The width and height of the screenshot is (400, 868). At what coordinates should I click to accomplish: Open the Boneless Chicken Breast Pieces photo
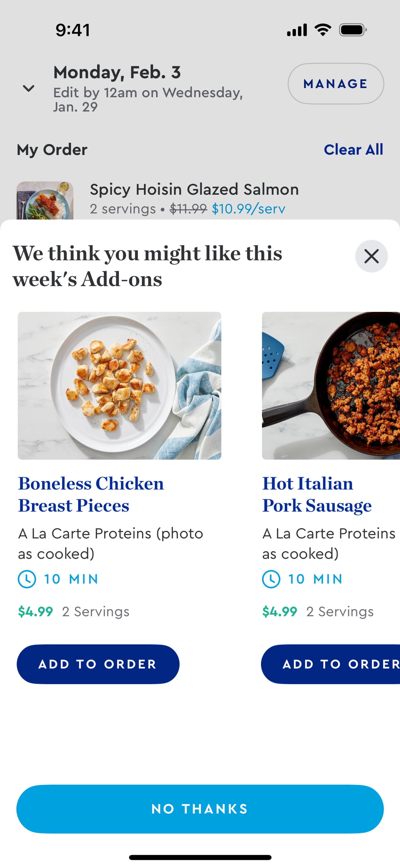120,385
